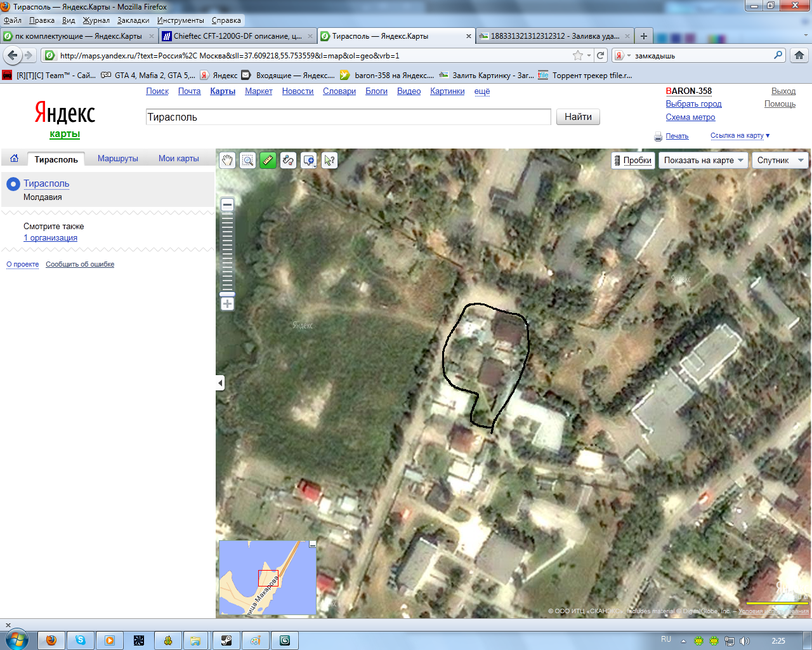Image resolution: width=812 pixels, height=650 pixels.
Task: Click search magnifier in Firefox search box
Action: (778, 55)
